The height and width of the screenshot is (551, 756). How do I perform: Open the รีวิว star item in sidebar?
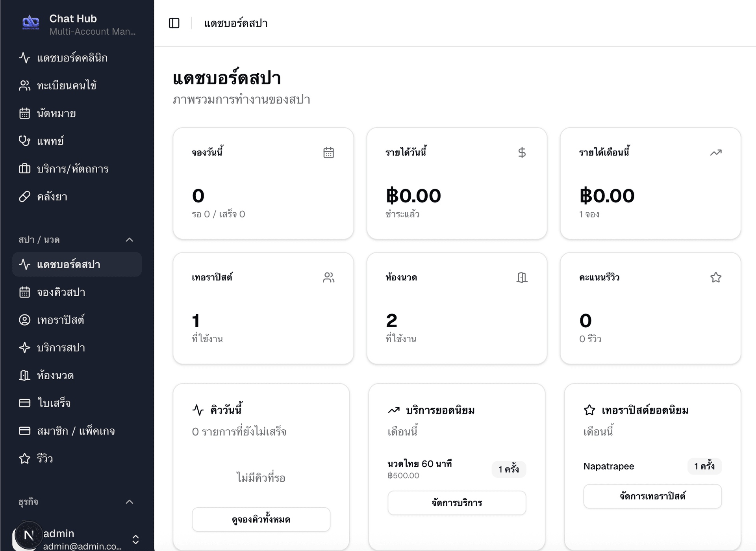click(x=24, y=458)
